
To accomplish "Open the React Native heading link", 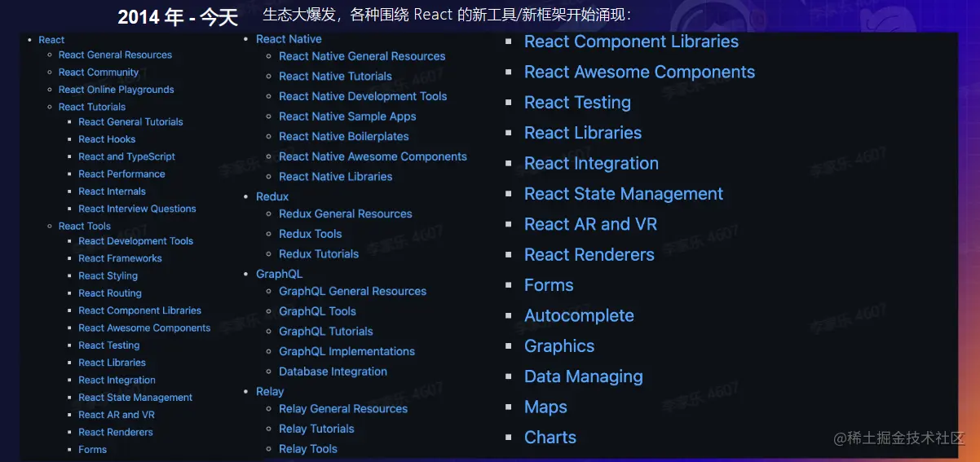I will [289, 39].
